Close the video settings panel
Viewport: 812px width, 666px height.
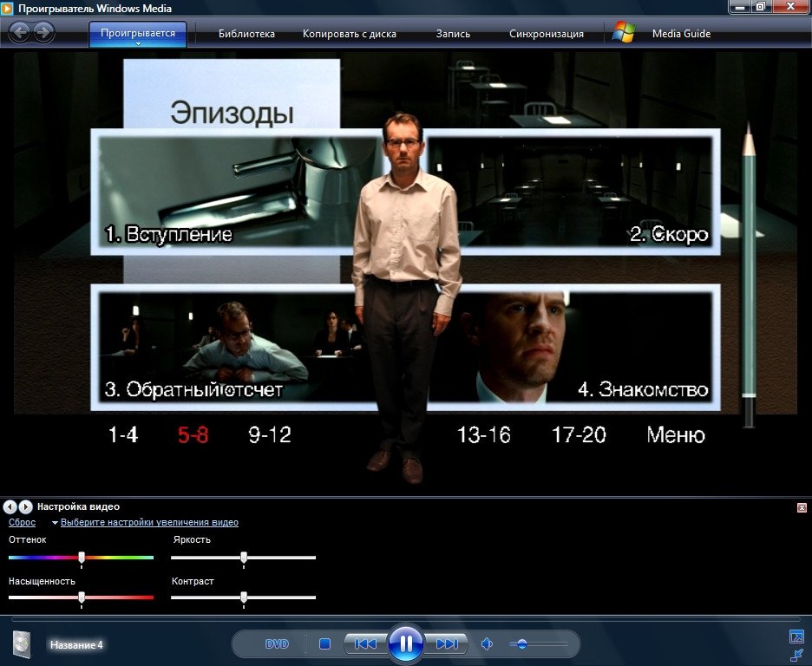[x=802, y=507]
